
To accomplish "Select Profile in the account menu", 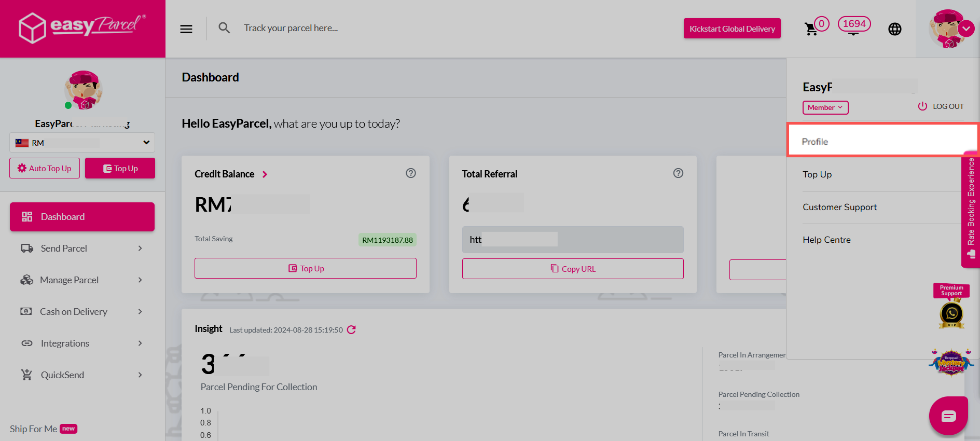I will [882, 141].
